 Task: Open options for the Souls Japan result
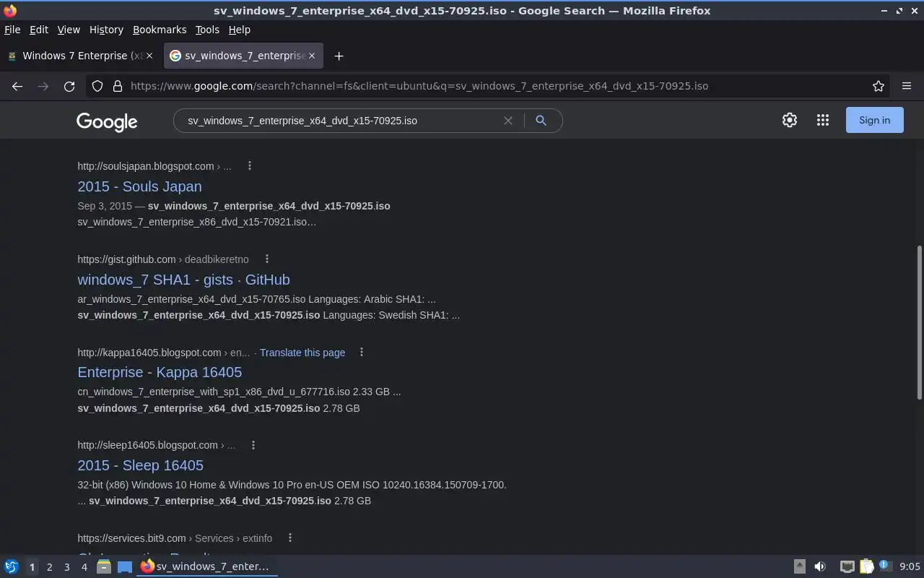(x=250, y=165)
